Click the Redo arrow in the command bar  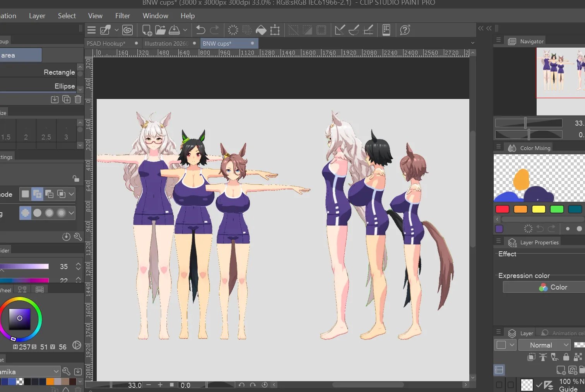tap(214, 30)
